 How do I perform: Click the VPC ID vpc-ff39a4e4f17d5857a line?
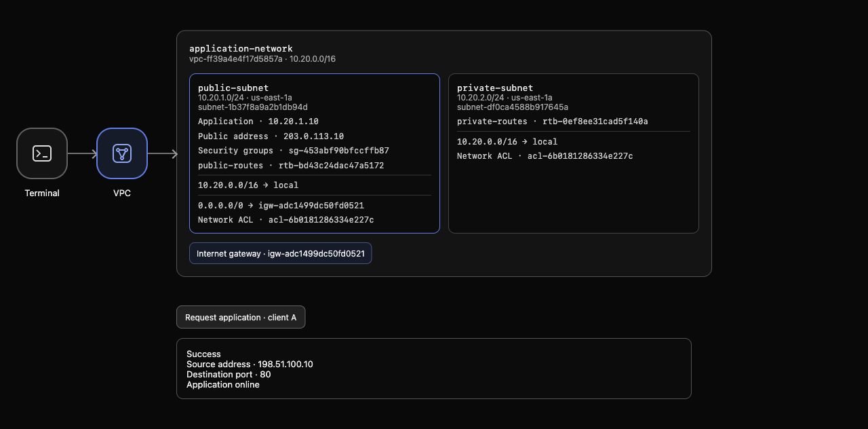262,59
